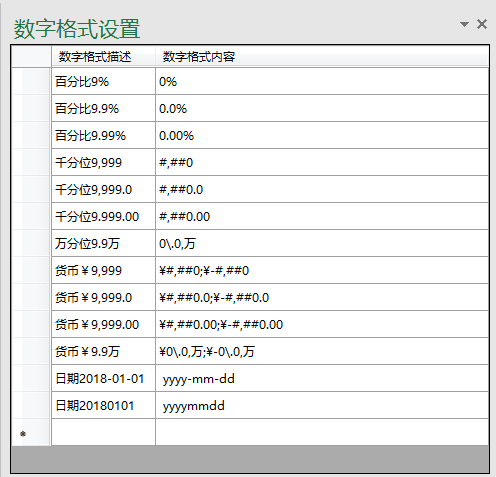Image resolution: width=496 pixels, height=477 pixels.
Task: Open the task pane options dropdown arrow
Action: [464, 24]
